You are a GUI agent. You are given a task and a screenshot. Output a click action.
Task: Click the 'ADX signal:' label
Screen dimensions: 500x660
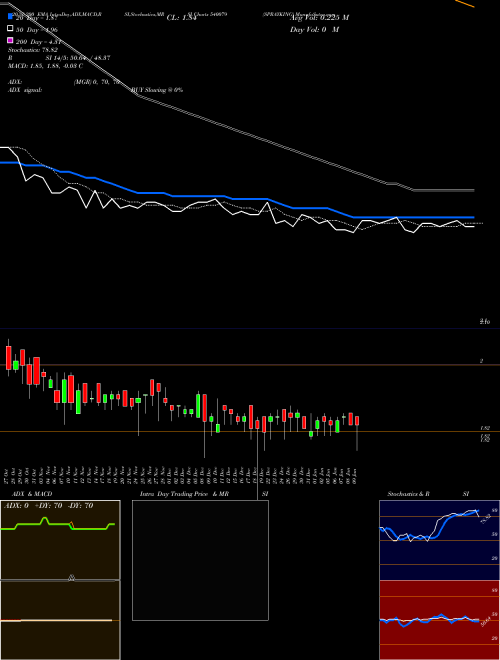pos(25,90)
